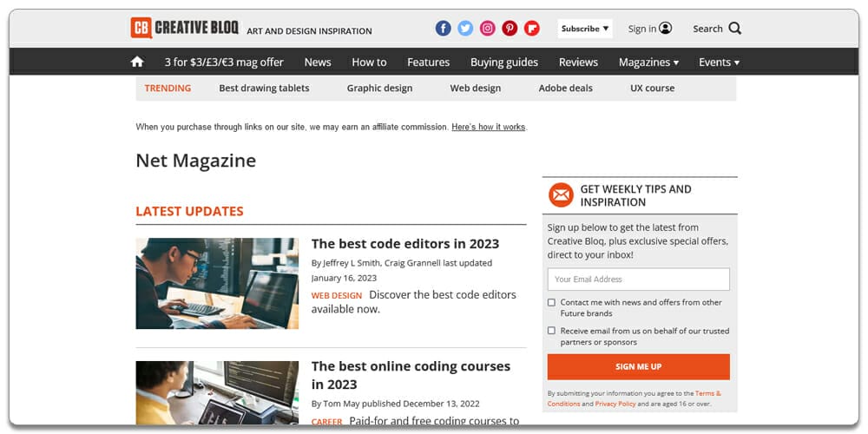
Task: Expand the Magazines menu
Action: click(648, 62)
